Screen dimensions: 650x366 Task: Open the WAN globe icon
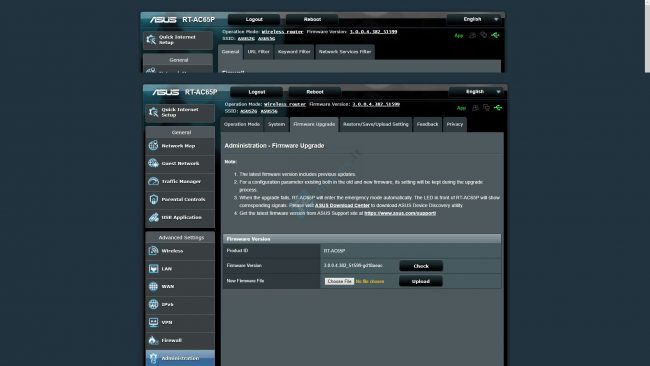coord(153,286)
